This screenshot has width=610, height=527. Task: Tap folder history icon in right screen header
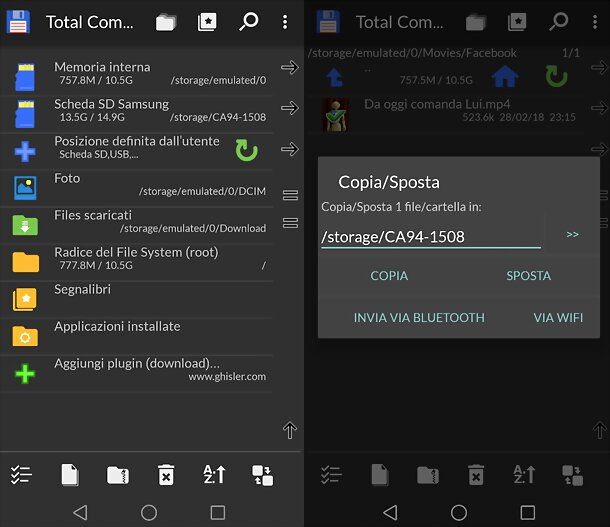[476, 22]
